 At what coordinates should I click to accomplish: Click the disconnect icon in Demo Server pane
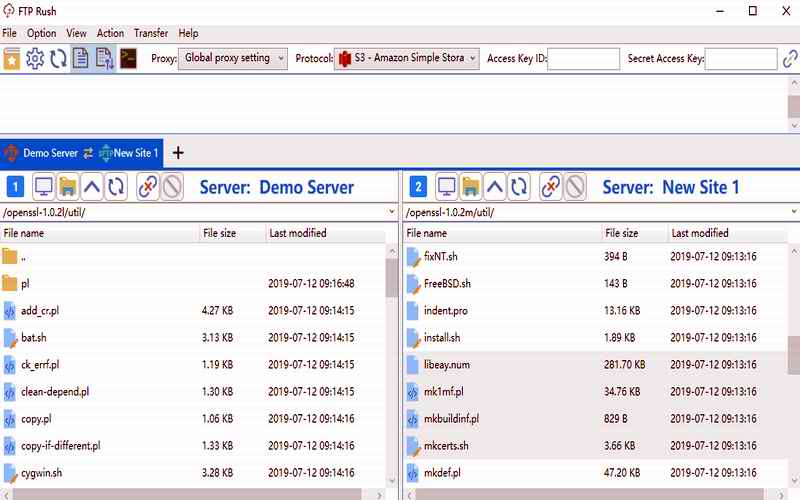[147, 186]
